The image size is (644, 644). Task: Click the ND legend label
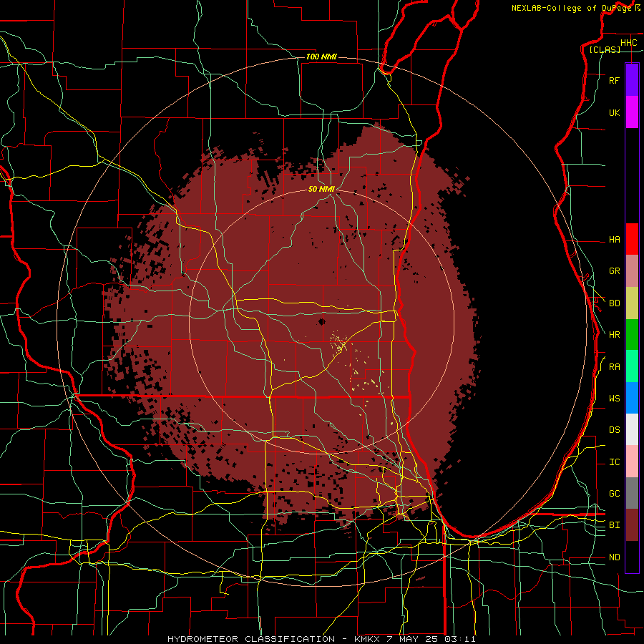(x=614, y=557)
